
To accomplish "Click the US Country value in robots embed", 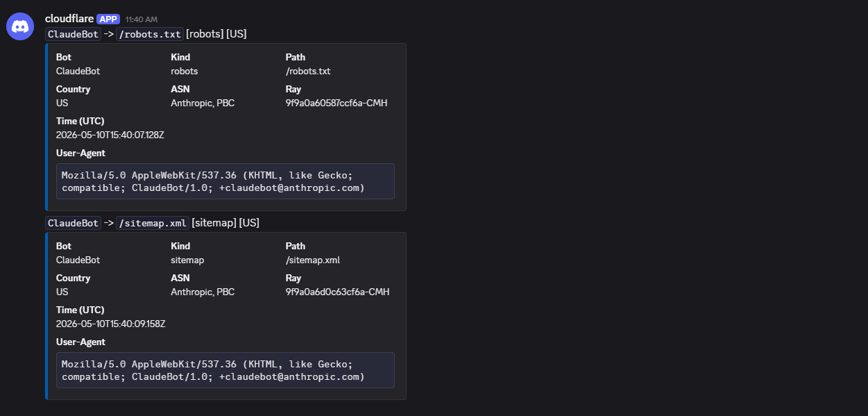I will [62, 103].
